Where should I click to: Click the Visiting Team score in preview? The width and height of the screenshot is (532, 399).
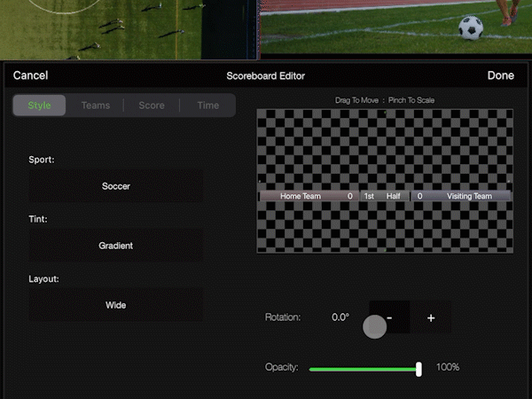pyautogui.click(x=419, y=196)
